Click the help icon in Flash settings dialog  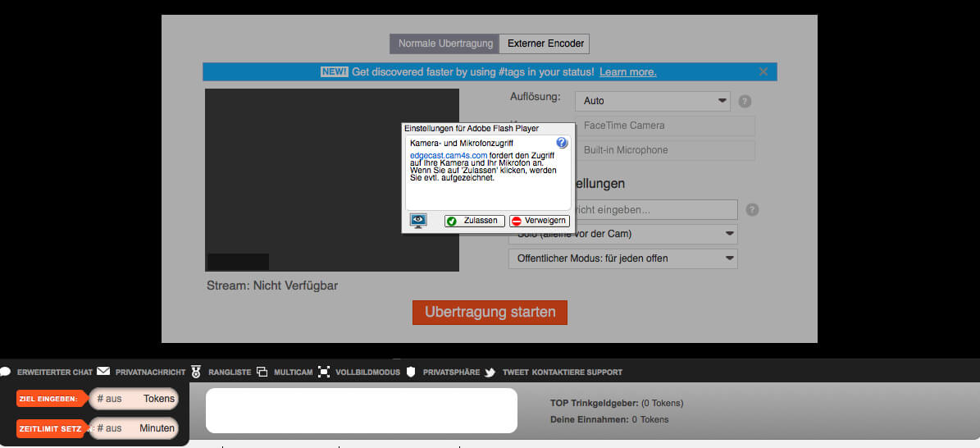(x=561, y=143)
